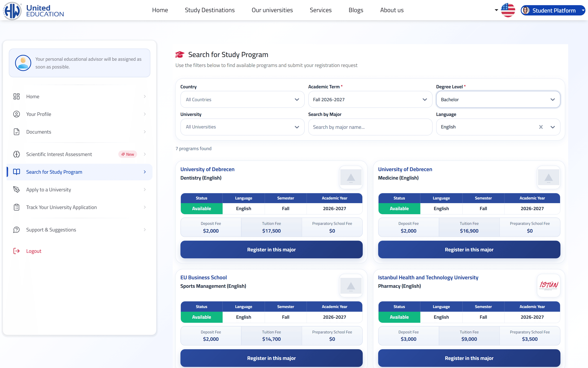Open Our universities in the top menu

(272, 10)
